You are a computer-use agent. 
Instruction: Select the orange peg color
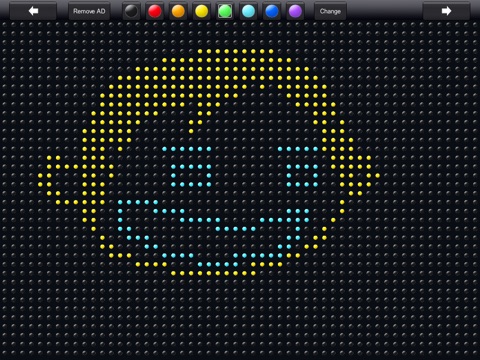coord(178,11)
